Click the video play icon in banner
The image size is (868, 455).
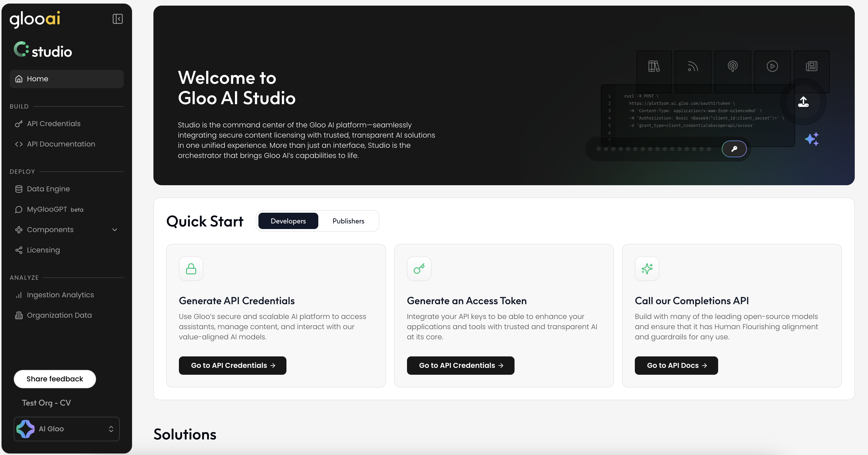coord(772,66)
